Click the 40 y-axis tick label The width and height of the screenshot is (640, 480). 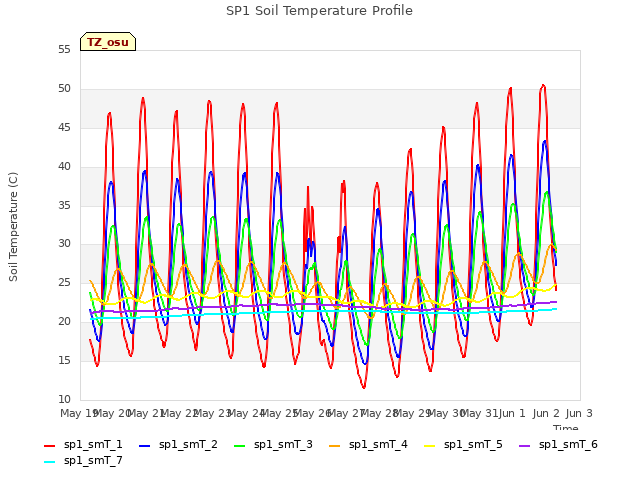[64, 167]
